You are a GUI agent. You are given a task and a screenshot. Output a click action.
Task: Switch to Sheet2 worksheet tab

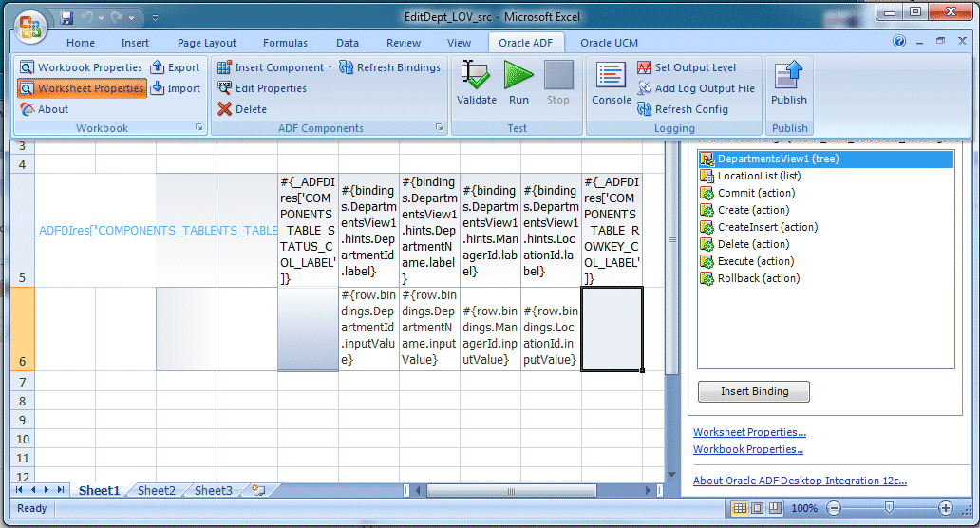pos(157,491)
